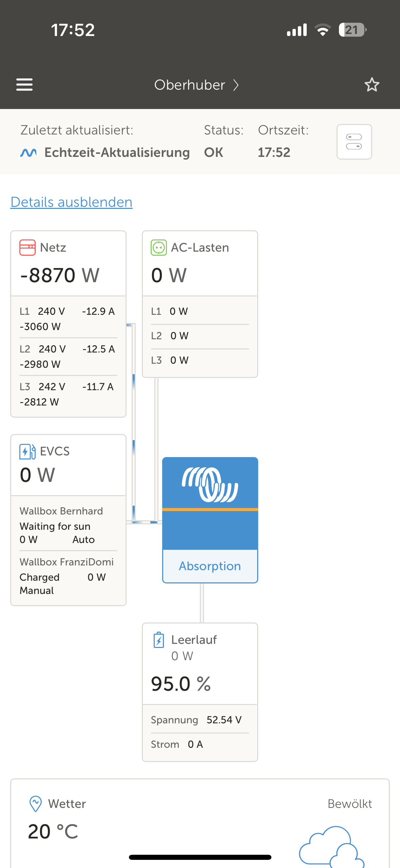Screen dimensions: 400x868
Task: Open the controls toggle switches button
Action: coord(354,142)
